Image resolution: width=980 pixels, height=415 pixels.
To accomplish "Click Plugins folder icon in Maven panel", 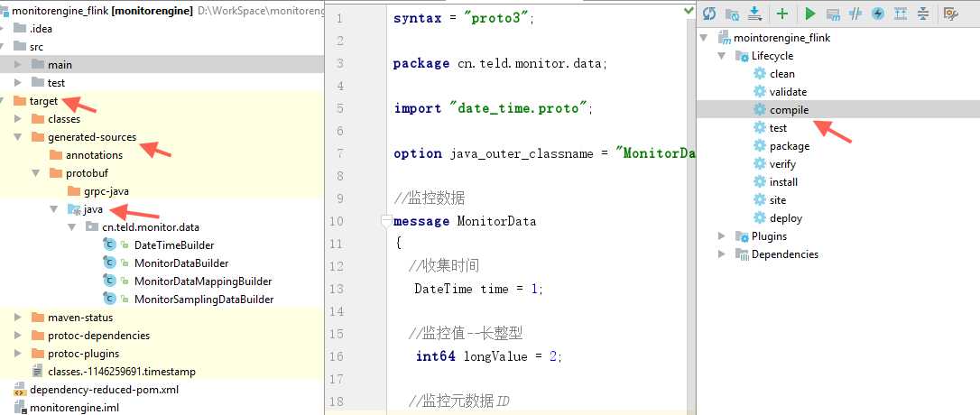I will [742, 236].
